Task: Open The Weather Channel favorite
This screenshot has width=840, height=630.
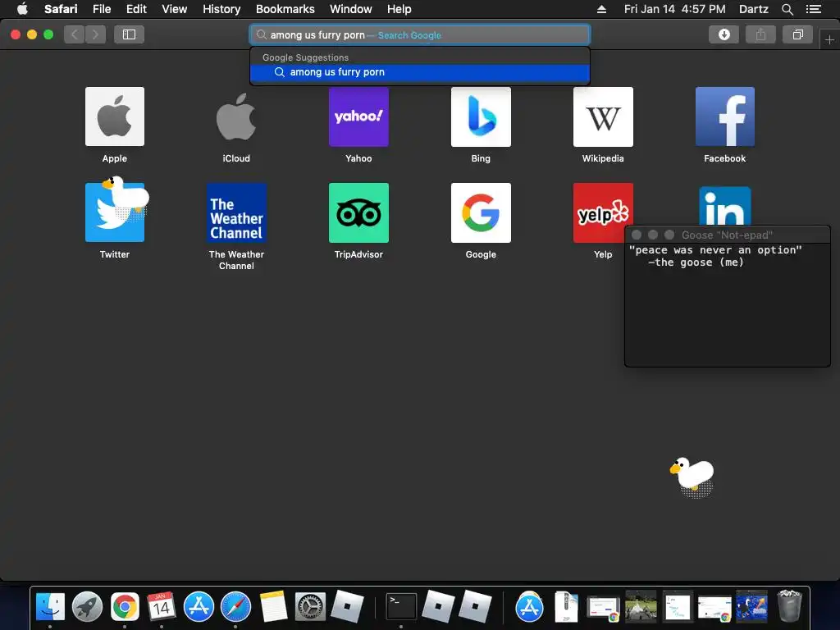Action: click(236, 212)
